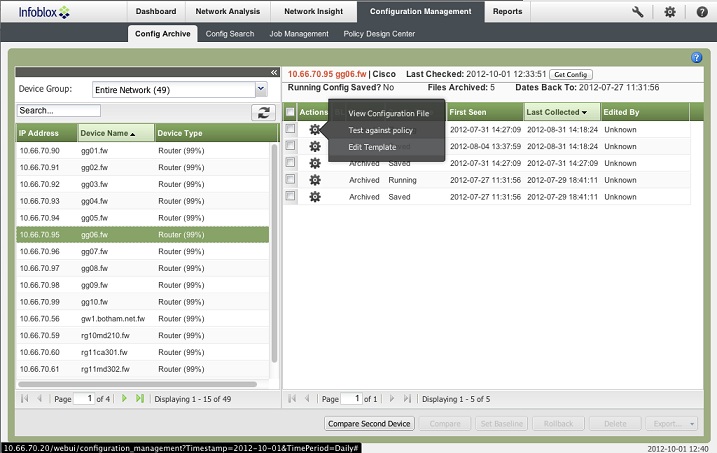Click action gear for Archived Running row

[x=314, y=180]
